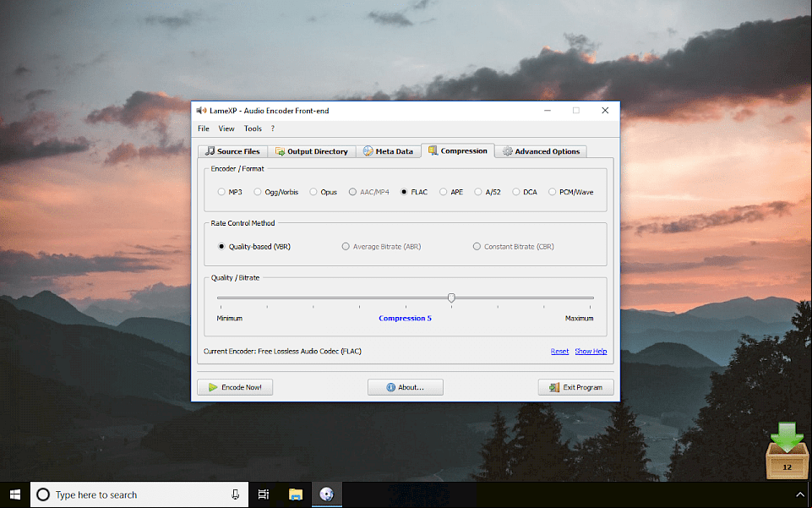812x508 pixels.
Task: Open File Explorer from the taskbar
Action: 296,494
